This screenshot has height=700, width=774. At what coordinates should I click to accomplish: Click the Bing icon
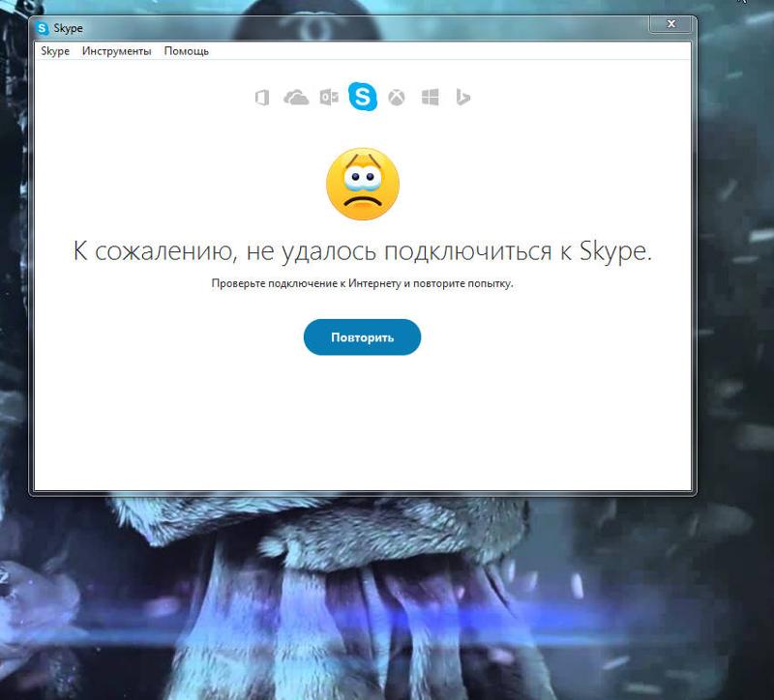pyautogui.click(x=462, y=98)
